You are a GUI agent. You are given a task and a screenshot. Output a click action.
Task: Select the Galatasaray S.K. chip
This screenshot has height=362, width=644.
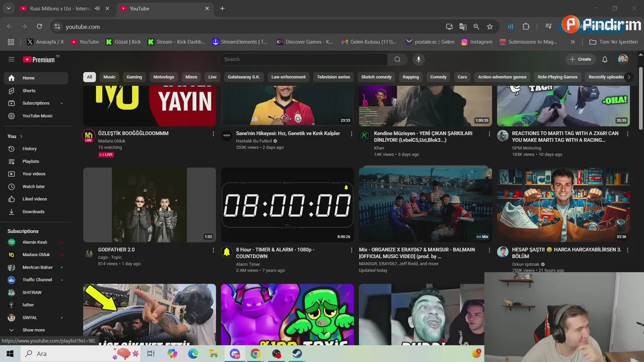click(244, 77)
